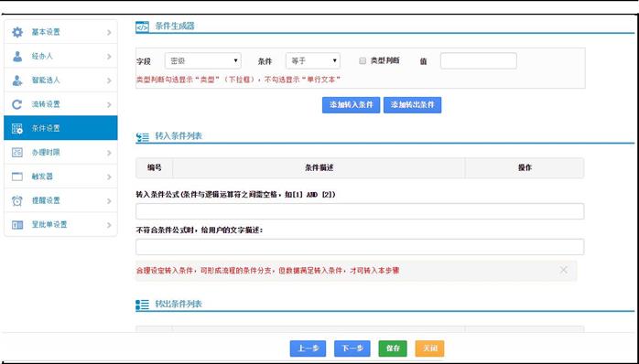This screenshot has width=639, height=364.
Task: Click the gear icon beside 基本设置
Action: click(x=17, y=32)
